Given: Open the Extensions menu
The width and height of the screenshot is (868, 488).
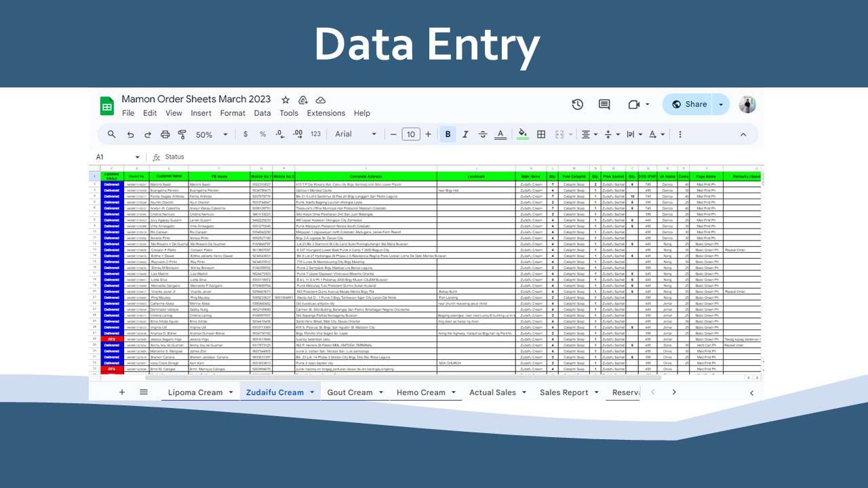Looking at the screenshot, I should (326, 113).
